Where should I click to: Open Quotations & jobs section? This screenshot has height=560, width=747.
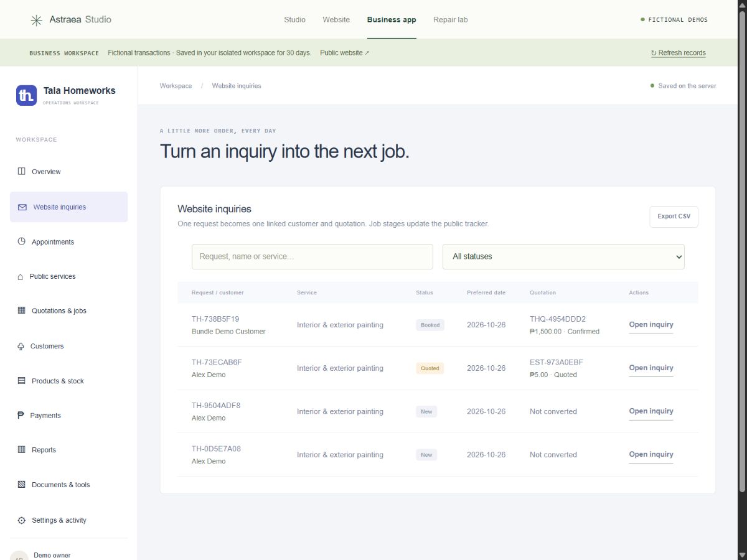click(69, 311)
